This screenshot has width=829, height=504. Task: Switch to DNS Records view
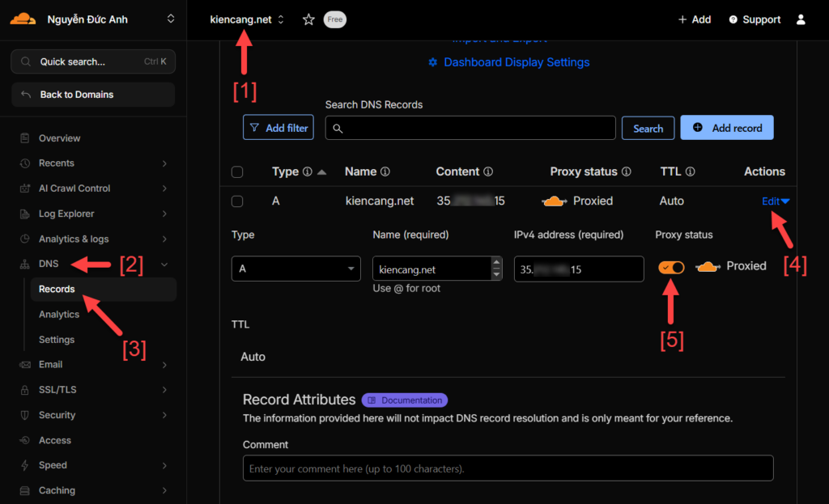tap(57, 289)
